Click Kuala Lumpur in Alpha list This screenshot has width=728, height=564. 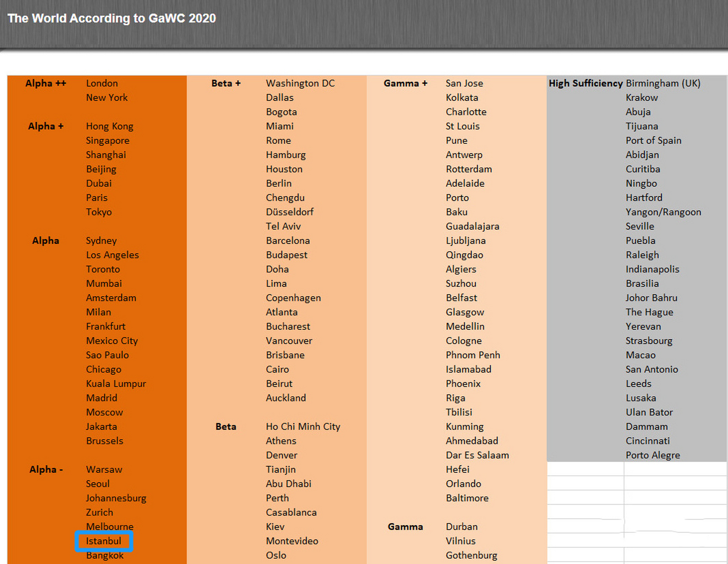116,383
